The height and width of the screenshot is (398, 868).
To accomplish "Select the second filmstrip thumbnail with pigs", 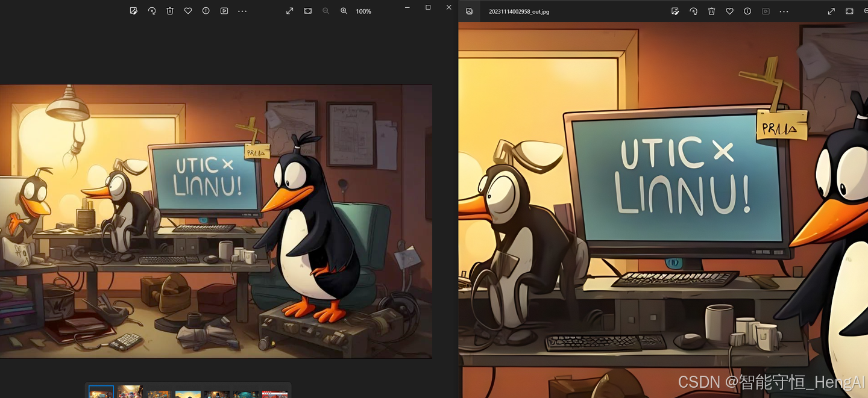I will tap(130, 392).
